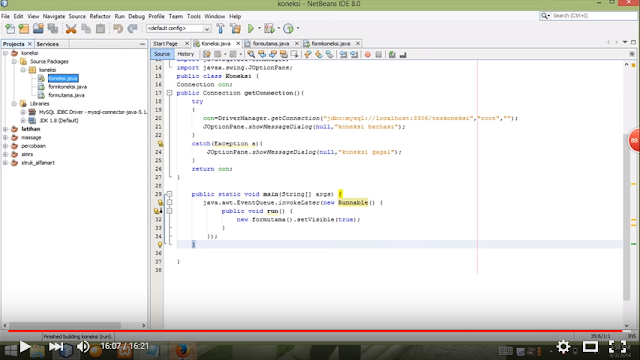Click the lightbulb hint on catch line
This screenshot has width=640, height=360.
[x=160, y=144]
